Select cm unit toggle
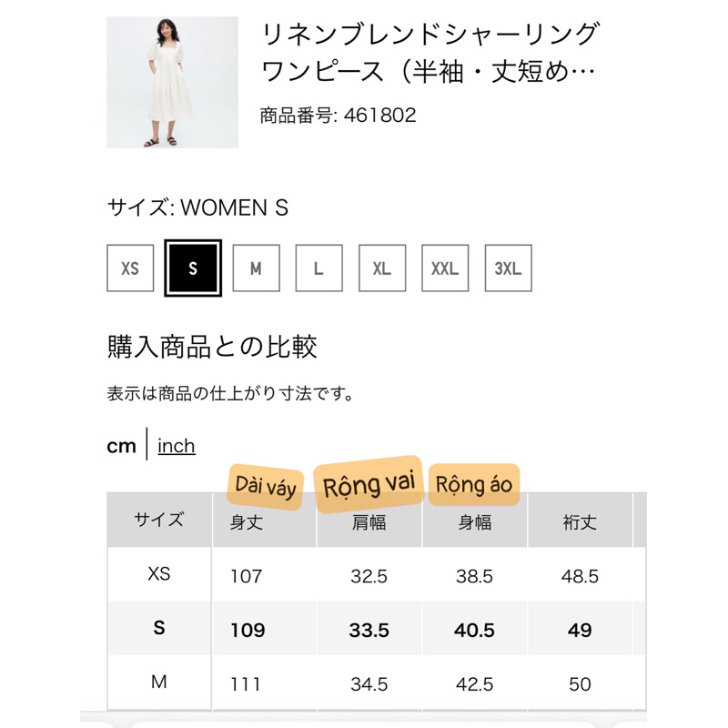Image resolution: width=728 pixels, height=728 pixels. (121, 446)
